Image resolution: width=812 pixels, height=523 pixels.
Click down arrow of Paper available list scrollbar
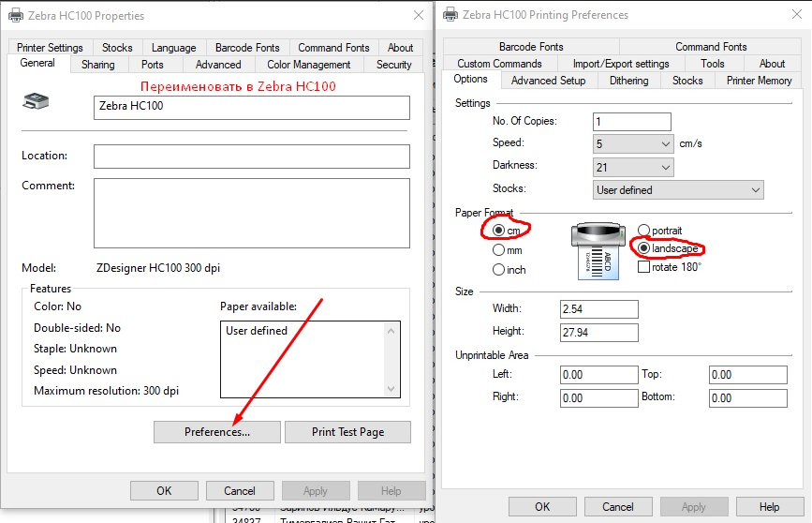click(391, 389)
